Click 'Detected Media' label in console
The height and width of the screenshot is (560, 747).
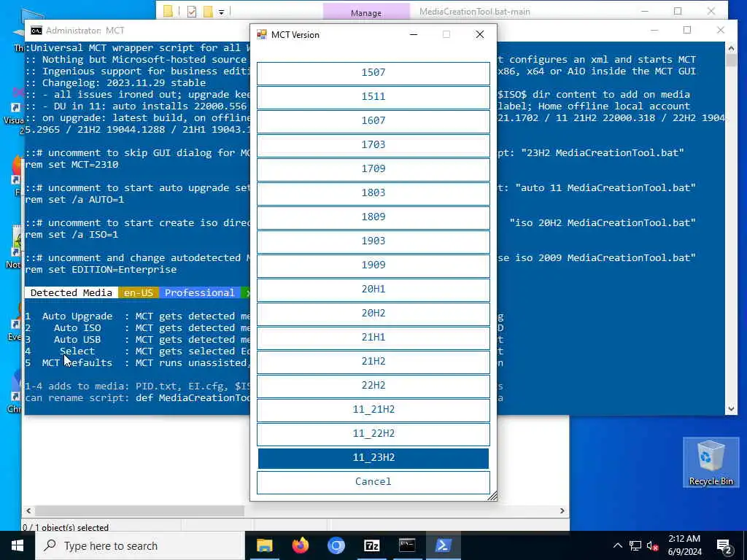(x=71, y=292)
